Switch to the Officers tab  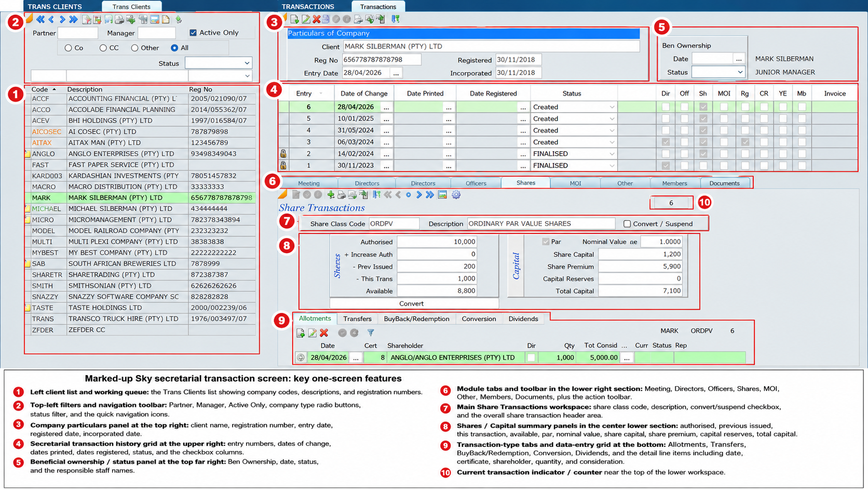(x=476, y=183)
